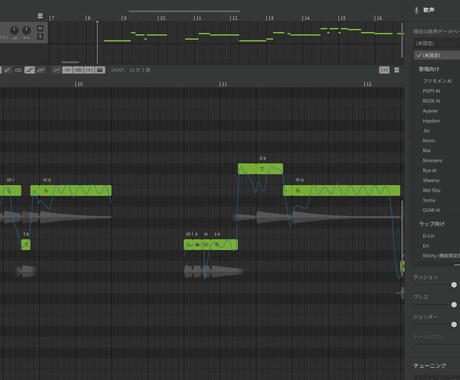Open the track list hamburger menu

40,16
